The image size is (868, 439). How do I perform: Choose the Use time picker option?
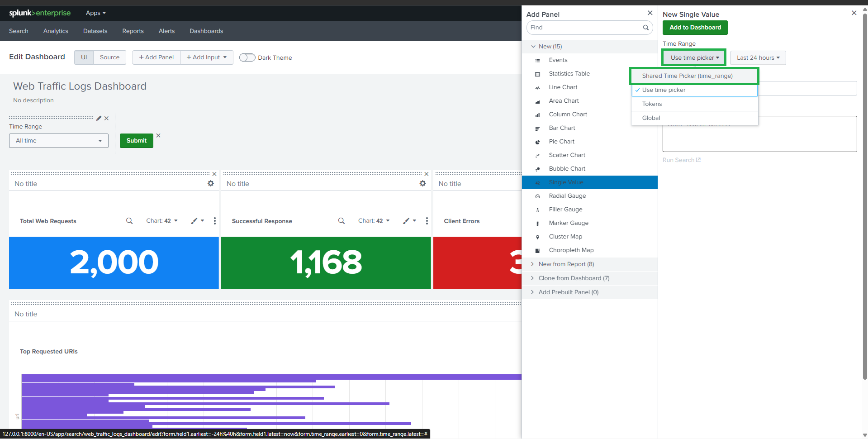(694, 90)
